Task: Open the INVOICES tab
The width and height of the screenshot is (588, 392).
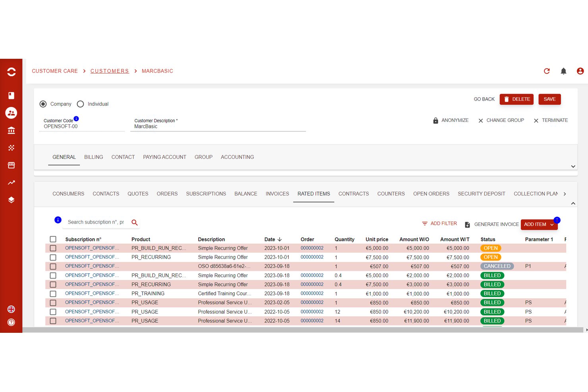Action: (x=277, y=194)
